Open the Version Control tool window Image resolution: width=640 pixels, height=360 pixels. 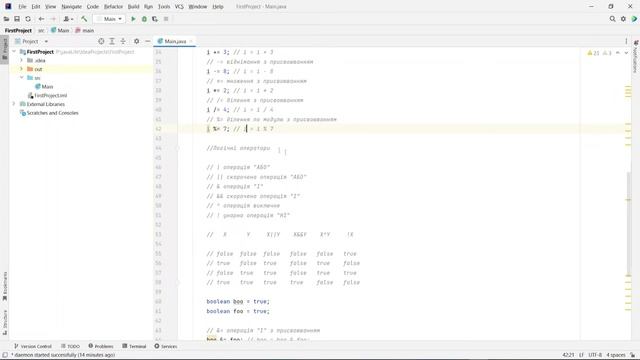pyautogui.click(x=33, y=346)
